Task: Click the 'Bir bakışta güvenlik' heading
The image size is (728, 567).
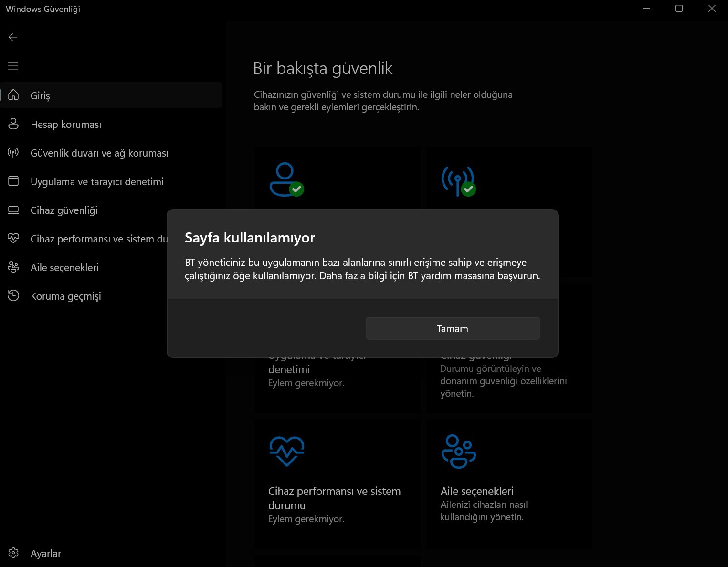Action: point(323,68)
